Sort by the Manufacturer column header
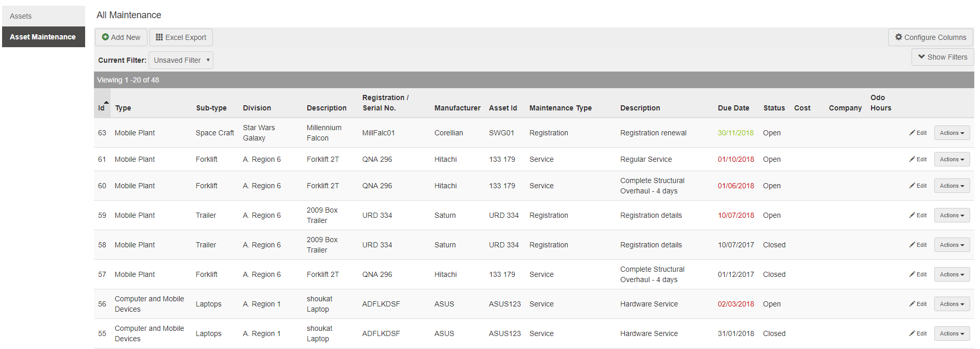 pyautogui.click(x=457, y=108)
